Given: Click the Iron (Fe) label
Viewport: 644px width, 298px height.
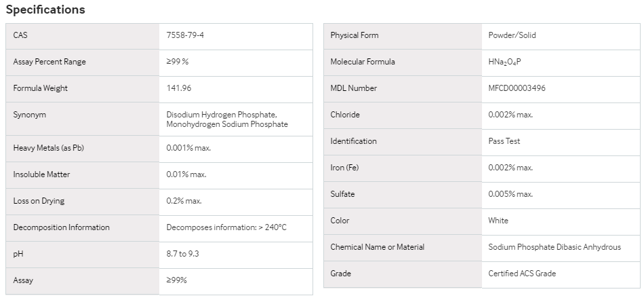Looking at the screenshot, I should click(344, 168).
